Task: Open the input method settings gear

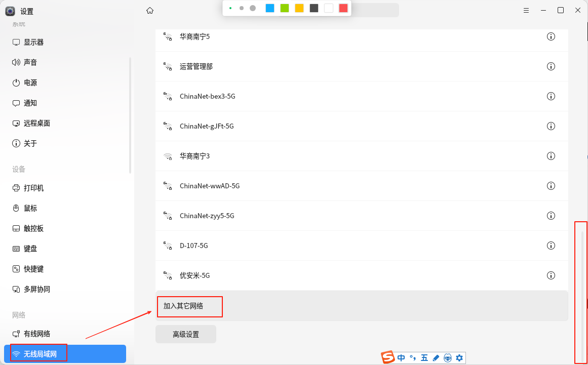Action: pyautogui.click(x=459, y=358)
